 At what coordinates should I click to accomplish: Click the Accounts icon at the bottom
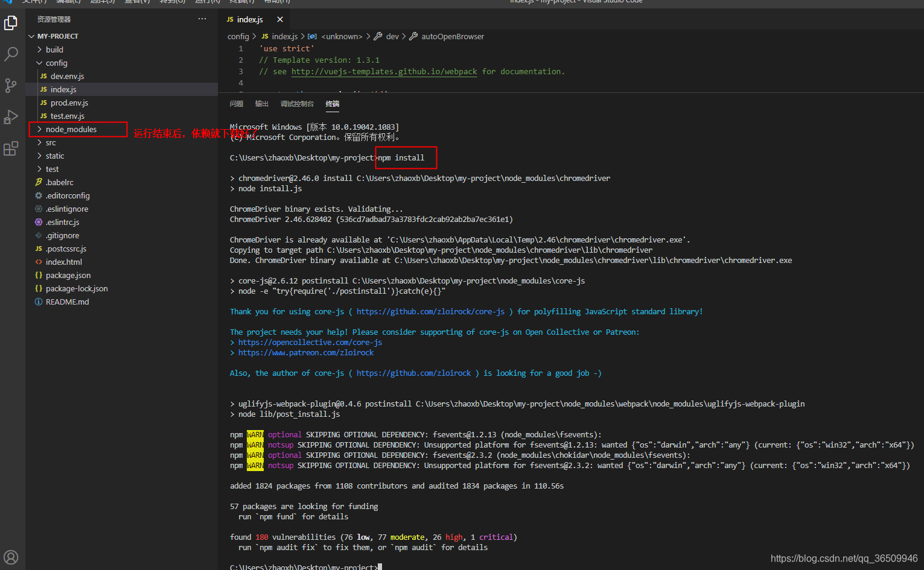[x=11, y=557]
